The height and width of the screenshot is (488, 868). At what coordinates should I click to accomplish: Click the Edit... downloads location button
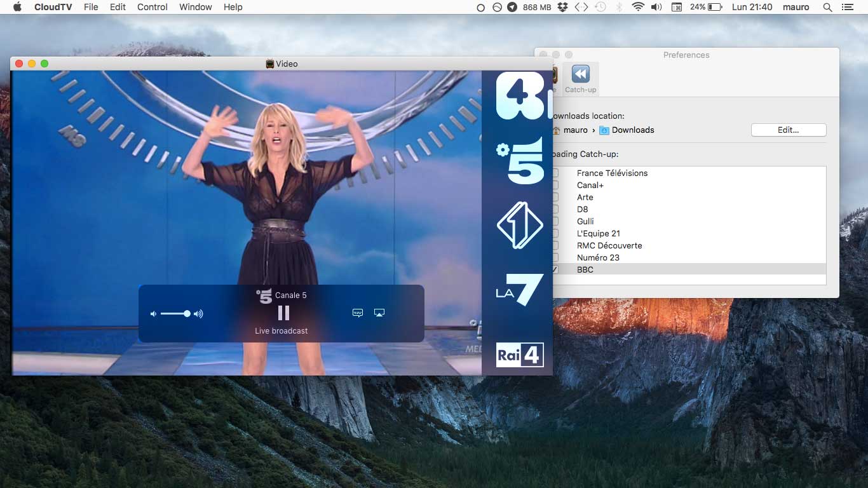pyautogui.click(x=788, y=130)
